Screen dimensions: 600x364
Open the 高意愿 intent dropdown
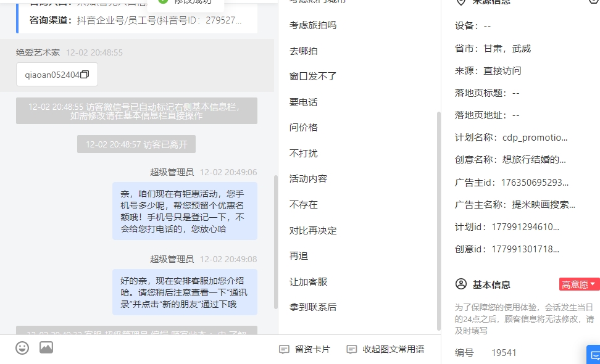(x=579, y=284)
